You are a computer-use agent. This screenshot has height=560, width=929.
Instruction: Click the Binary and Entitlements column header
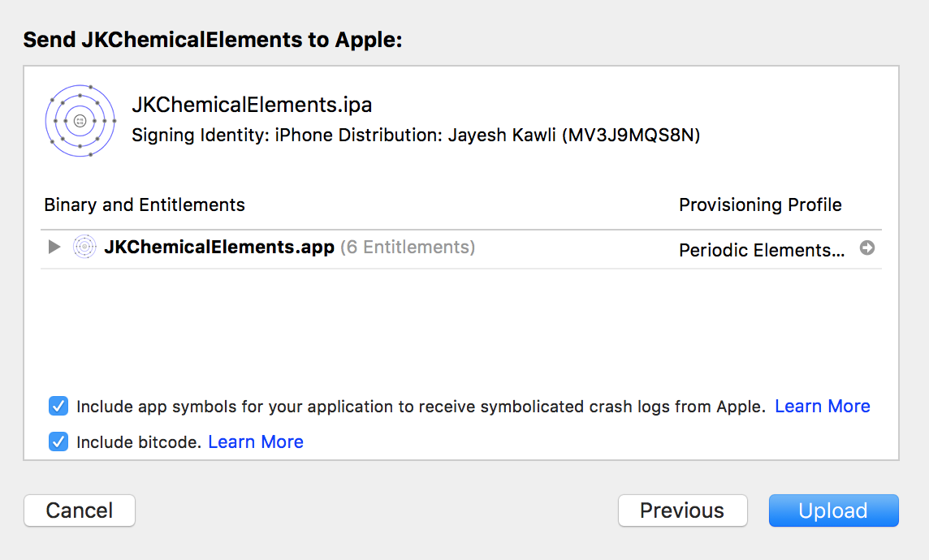pos(145,205)
